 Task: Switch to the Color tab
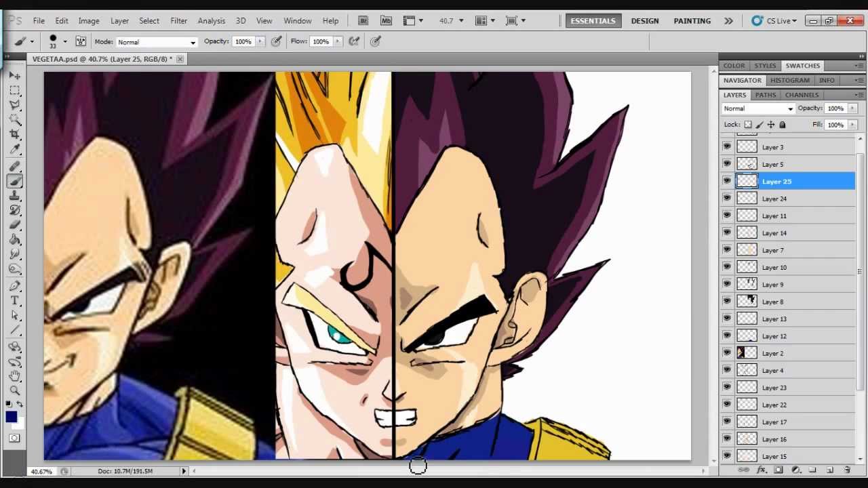(734, 66)
